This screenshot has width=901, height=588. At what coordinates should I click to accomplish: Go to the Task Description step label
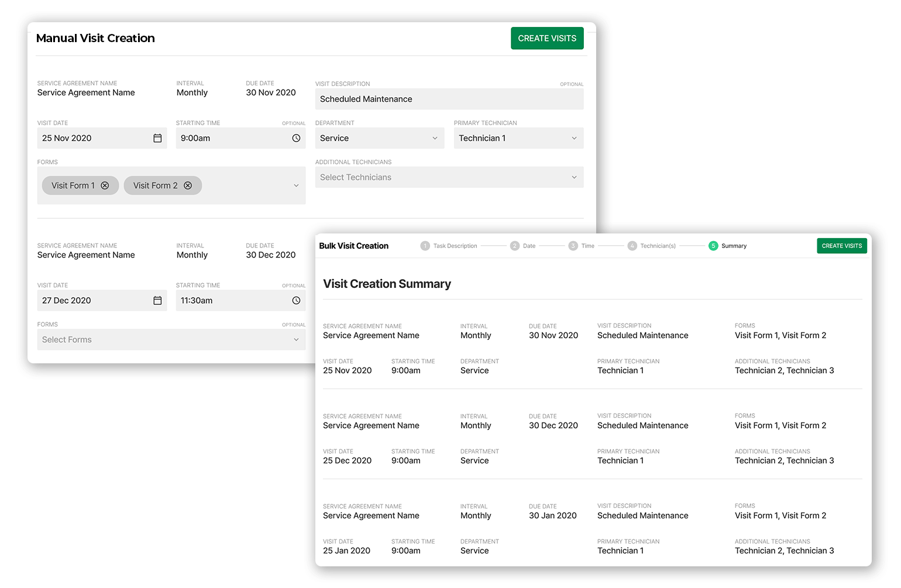click(x=455, y=246)
